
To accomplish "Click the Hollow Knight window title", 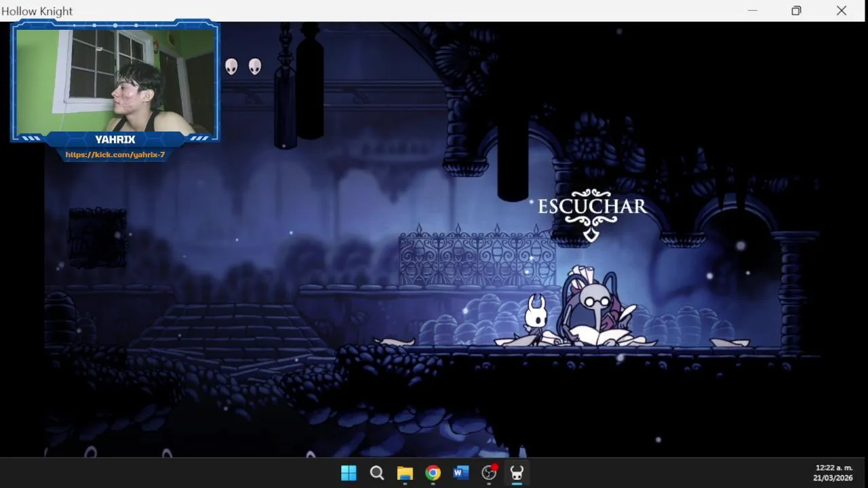I will (37, 12).
